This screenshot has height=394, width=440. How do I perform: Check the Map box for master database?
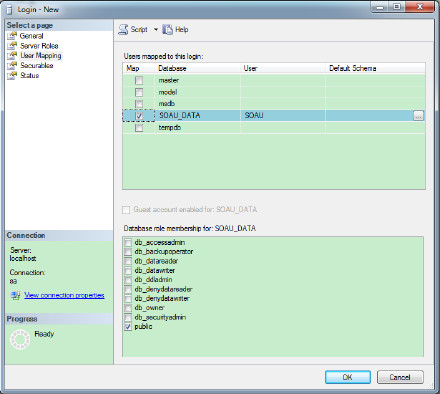coord(139,80)
